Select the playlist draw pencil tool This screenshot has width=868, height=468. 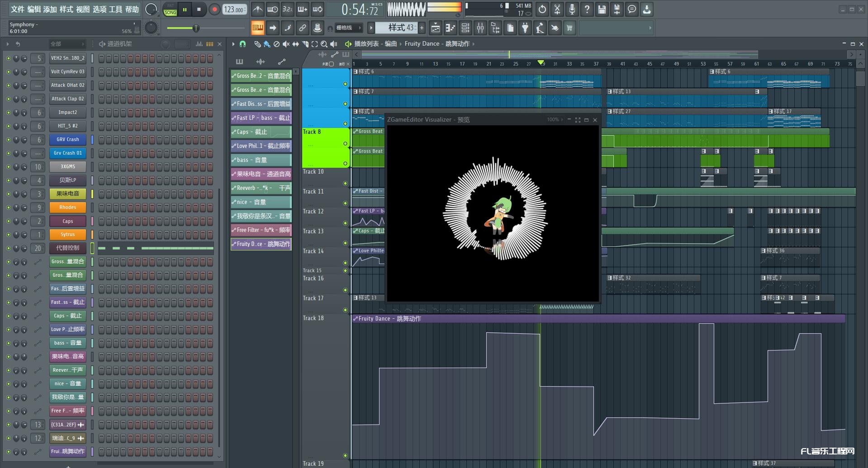(257, 44)
